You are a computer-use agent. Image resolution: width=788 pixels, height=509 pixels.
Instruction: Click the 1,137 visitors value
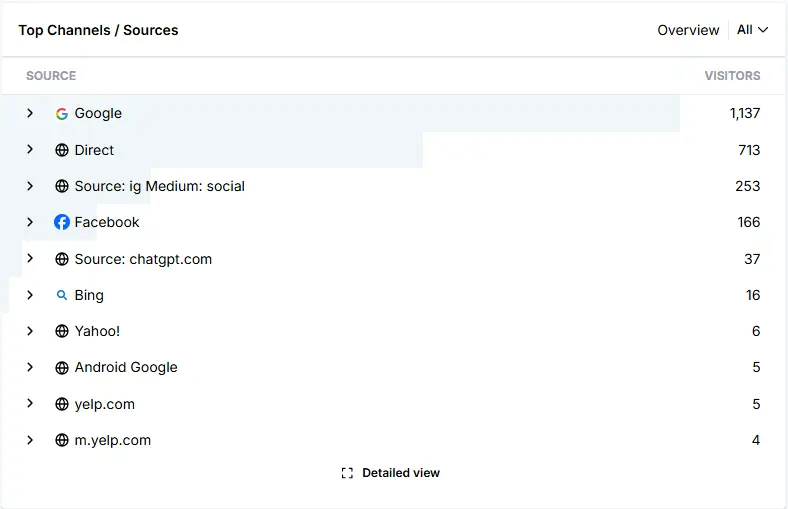click(x=745, y=114)
